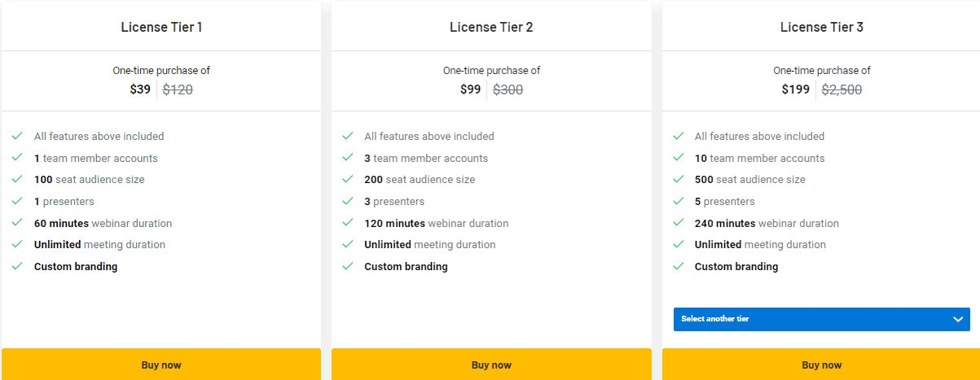Click the crossed-out $120 price
Image resolution: width=980 pixels, height=380 pixels.
[178, 90]
